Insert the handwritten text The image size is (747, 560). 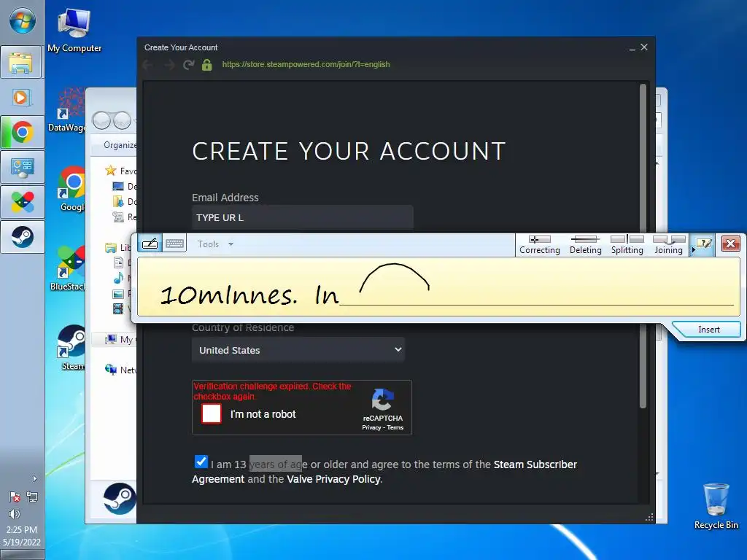pos(708,330)
